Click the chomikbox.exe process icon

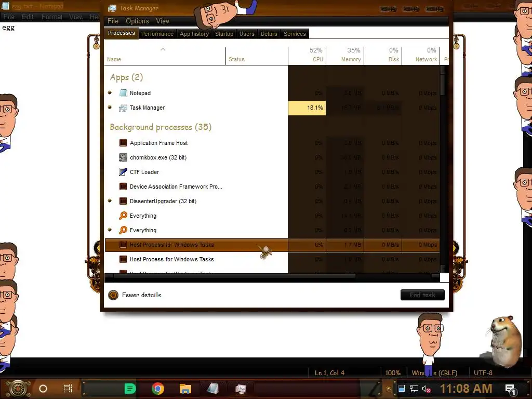tap(123, 157)
